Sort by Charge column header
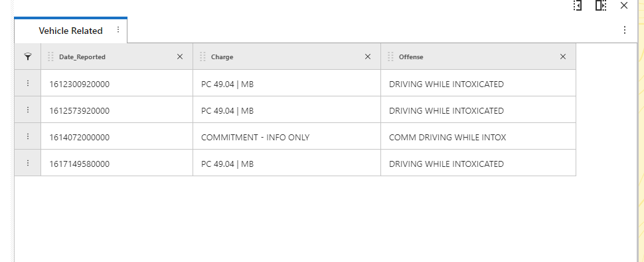 point(222,57)
